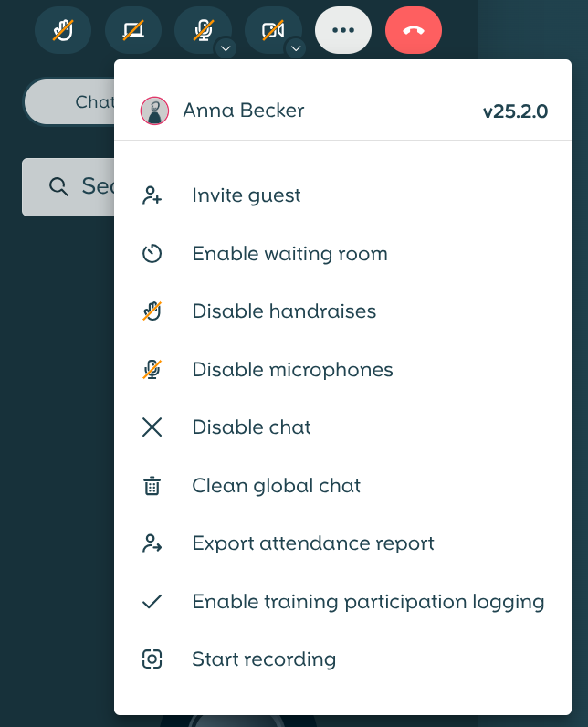588x727 pixels.
Task: Select Disable chat menu entry
Action: [x=251, y=427]
